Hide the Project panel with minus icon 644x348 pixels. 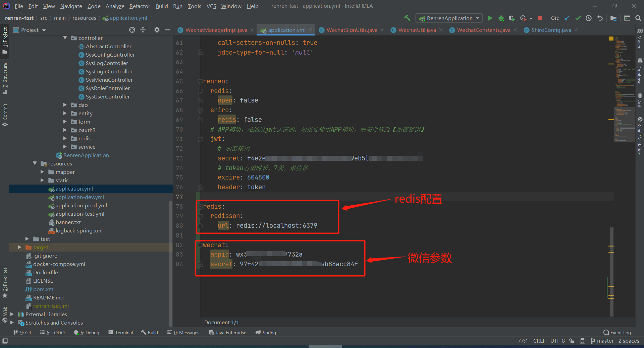pos(168,30)
